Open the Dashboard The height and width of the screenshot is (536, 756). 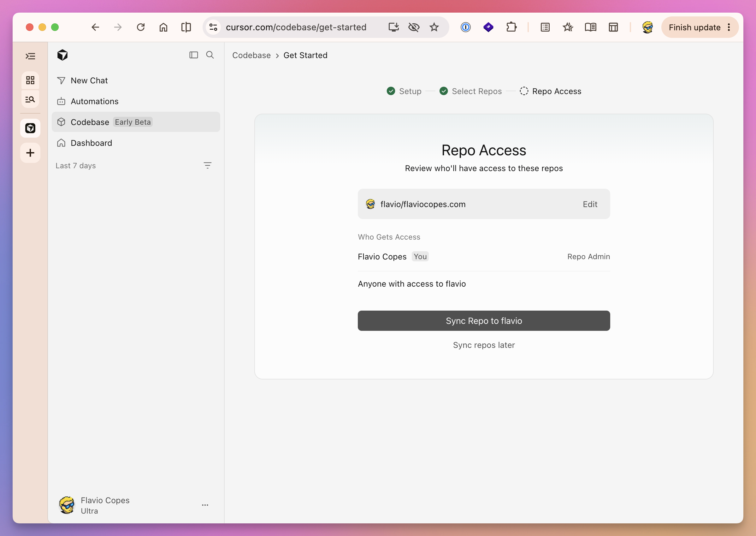(x=136, y=143)
